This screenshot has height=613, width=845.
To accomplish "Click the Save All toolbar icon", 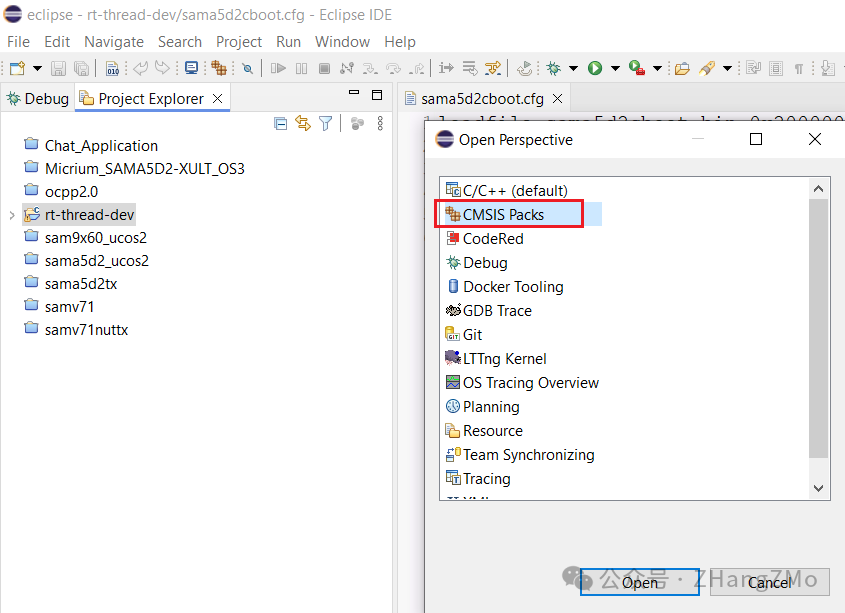I will 81,68.
